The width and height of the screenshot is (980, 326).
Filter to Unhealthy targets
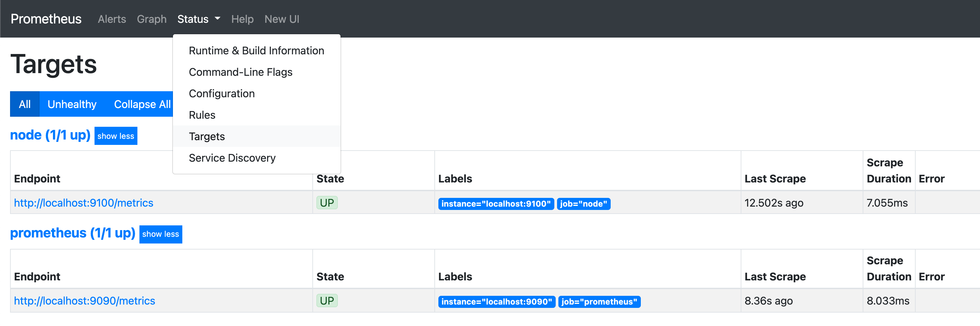click(x=72, y=104)
